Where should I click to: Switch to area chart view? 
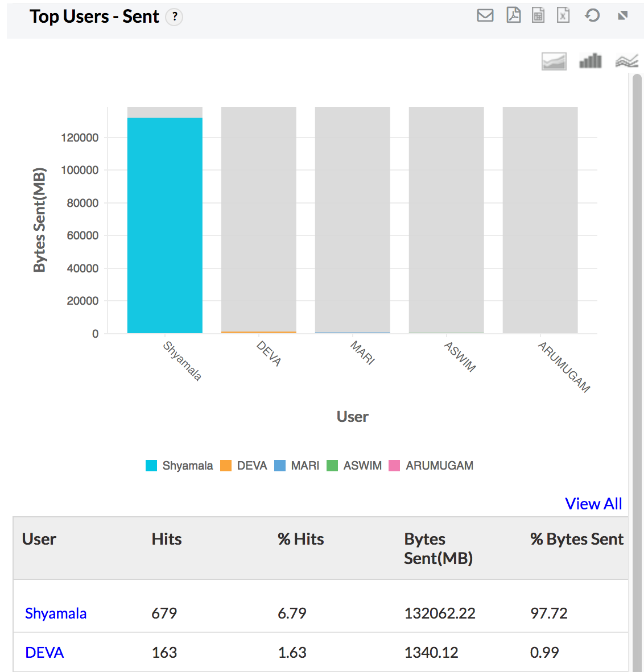pyautogui.click(x=554, y=61)
